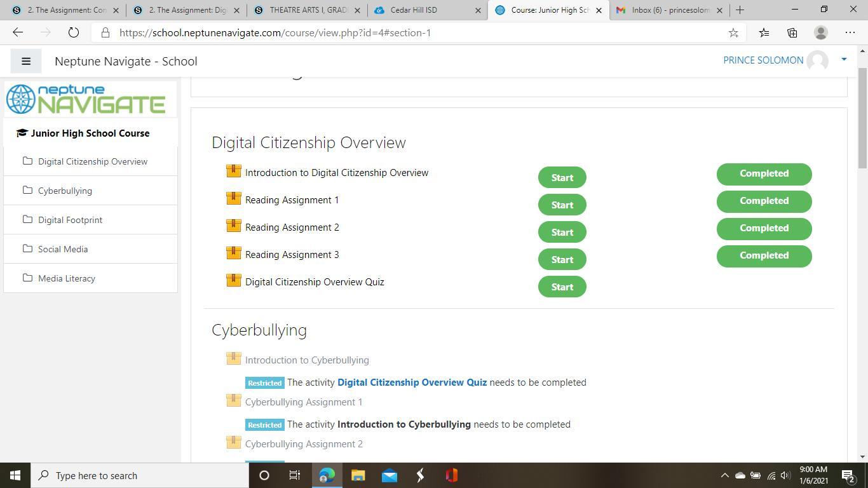The width and height of the screenshot is (868, 488).
Task: Select Digital Footprint in the sidebar
Action: [x=70, y=220]
